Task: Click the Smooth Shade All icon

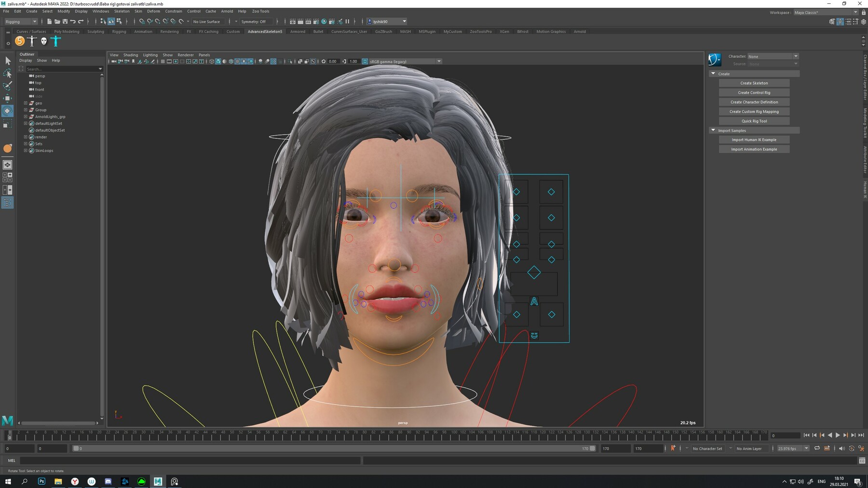Action: [x=218, y=61]
